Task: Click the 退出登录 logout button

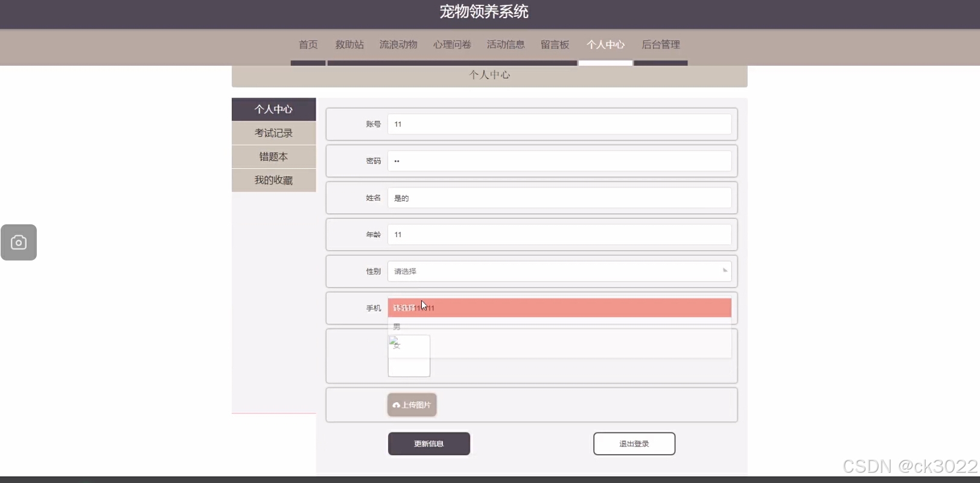Action: pos(634,444)
